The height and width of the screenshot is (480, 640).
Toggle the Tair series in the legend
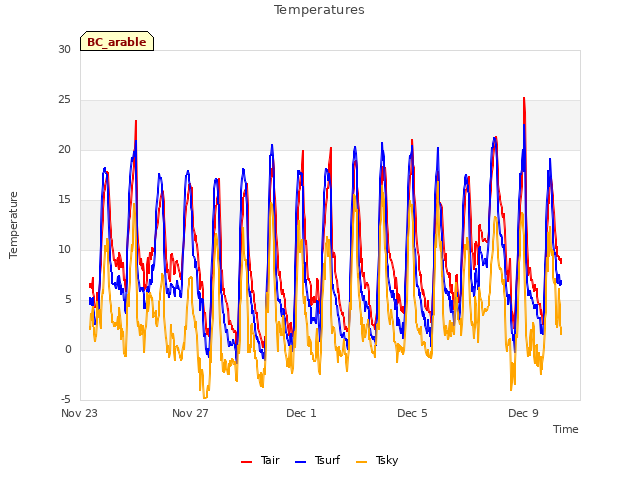point(260,461)
